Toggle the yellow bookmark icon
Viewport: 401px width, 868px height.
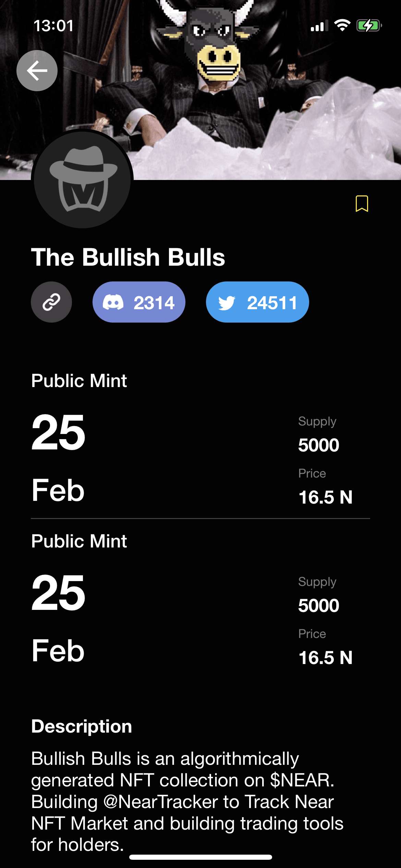point(362,204)
